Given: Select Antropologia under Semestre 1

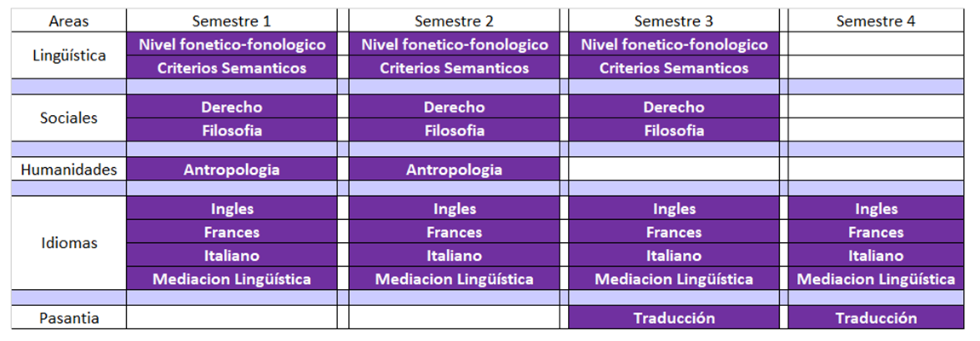Looking at the screenshot, I should coord(232,170).
